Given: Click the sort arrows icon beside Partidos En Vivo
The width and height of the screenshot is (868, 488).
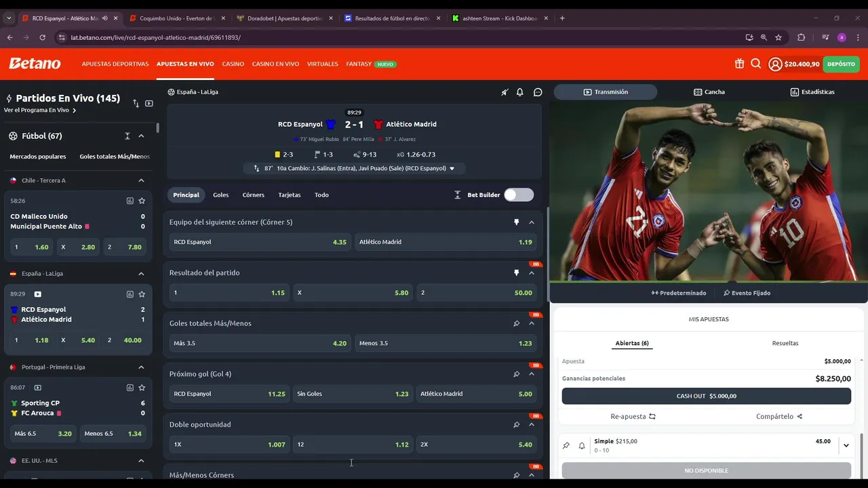Looking at the screenshot, I should pos(136,104).
